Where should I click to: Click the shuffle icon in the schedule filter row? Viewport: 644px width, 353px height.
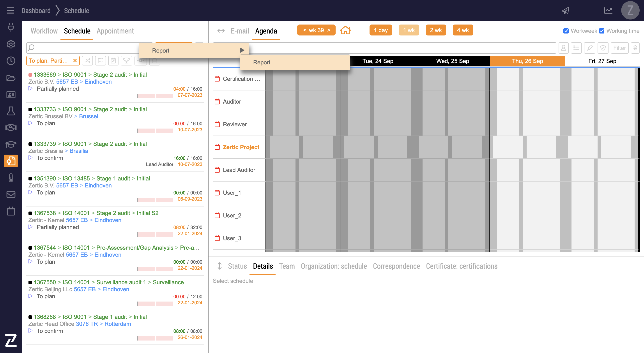[x=87, y=61]
